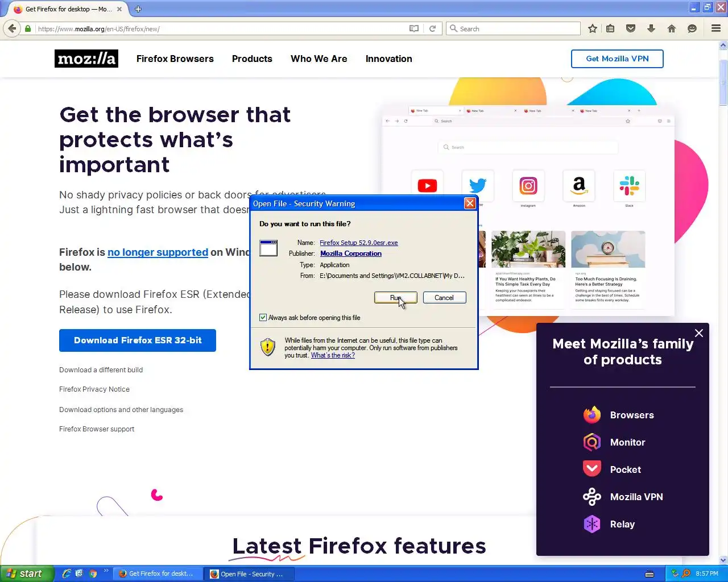The width and height of the screenshot is (728, 582).
Task: Expand the quick launch chevron
Action: pos(106,571)
